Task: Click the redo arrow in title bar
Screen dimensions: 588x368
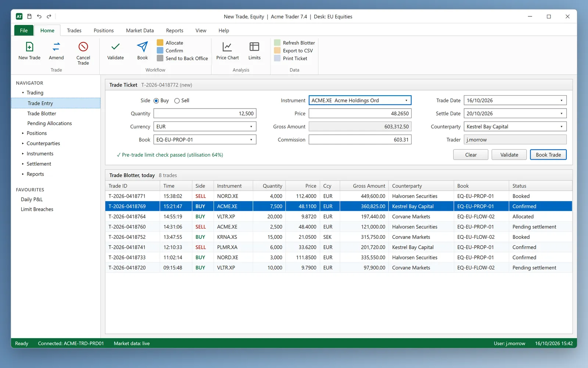Action: (x=49, y=17)
